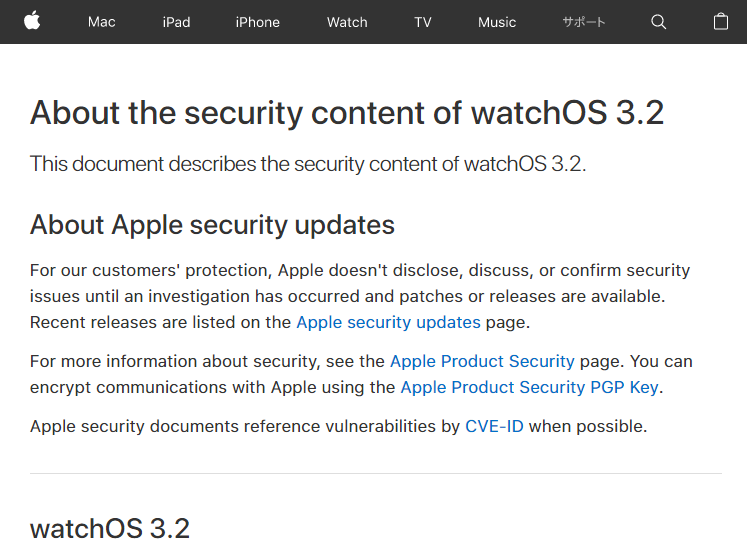The height and width of the screenshot is (560, 747).
Task: Click the Apple logo in navigation bar
Action: (x=32, y=21)
